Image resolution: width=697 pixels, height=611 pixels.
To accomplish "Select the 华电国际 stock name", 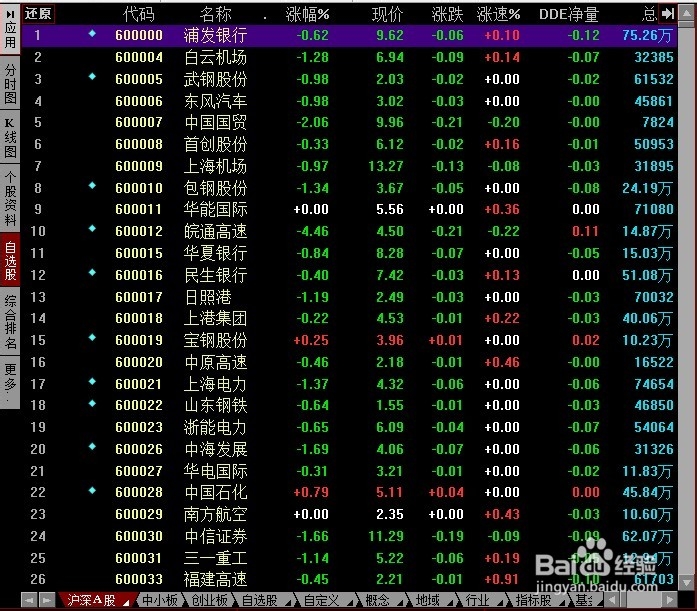I will coord(216,471).
